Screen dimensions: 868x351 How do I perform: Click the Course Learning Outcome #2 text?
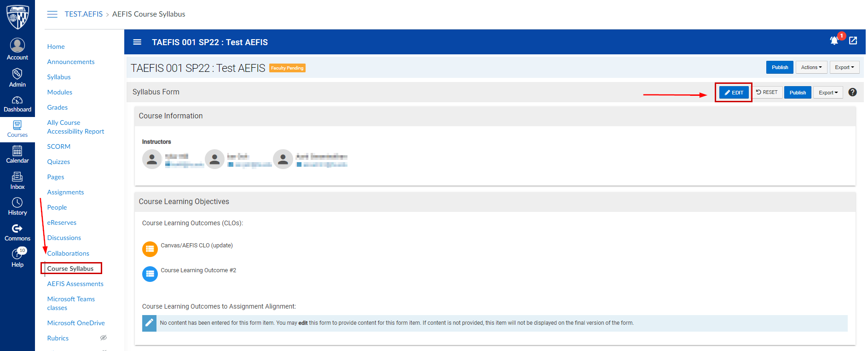pyautogui.click(x=198, y=270)
